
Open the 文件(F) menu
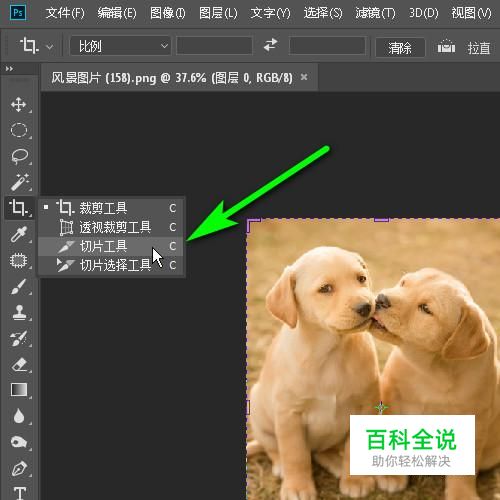[65, 13]
